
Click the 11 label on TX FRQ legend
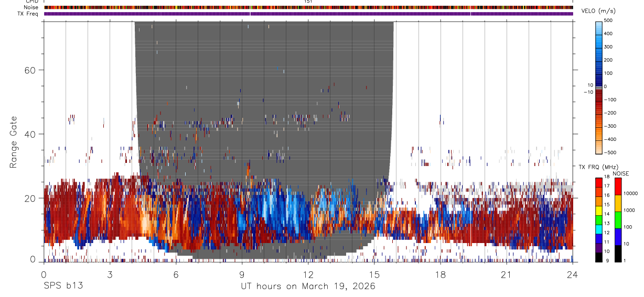607,242
